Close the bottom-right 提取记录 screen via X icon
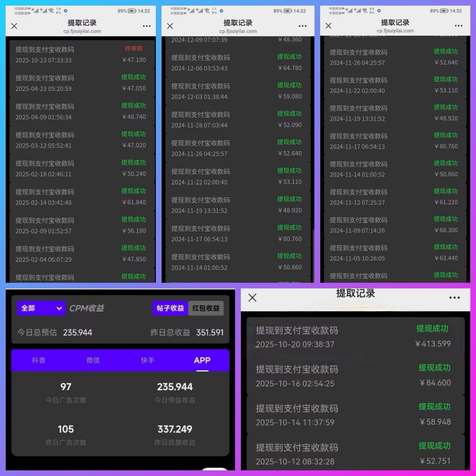This screenshot has height=476, width=476. pos(252,297)
